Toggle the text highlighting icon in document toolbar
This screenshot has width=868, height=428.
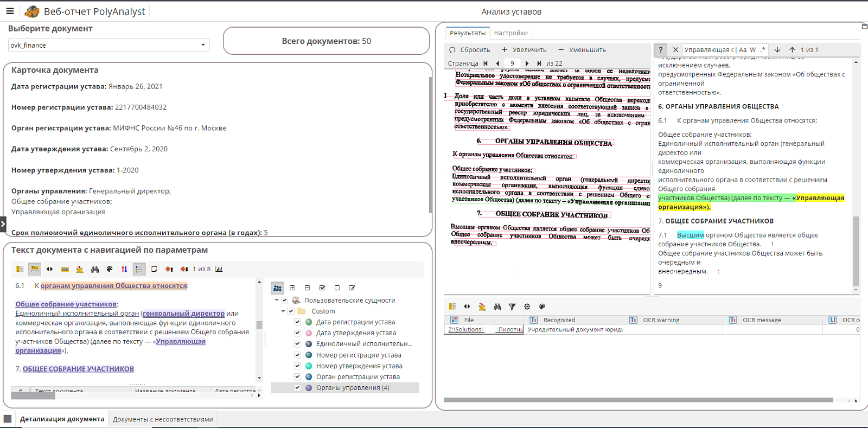coord(35,269)
